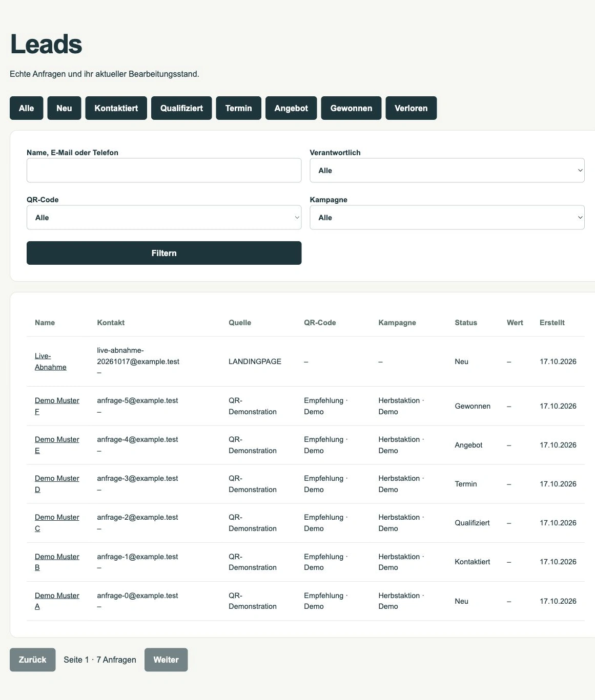Screen dimensions: 595x700
Task: Click the QR-Code column header in table
Action: pyautogui.click(x=320, y=323)
